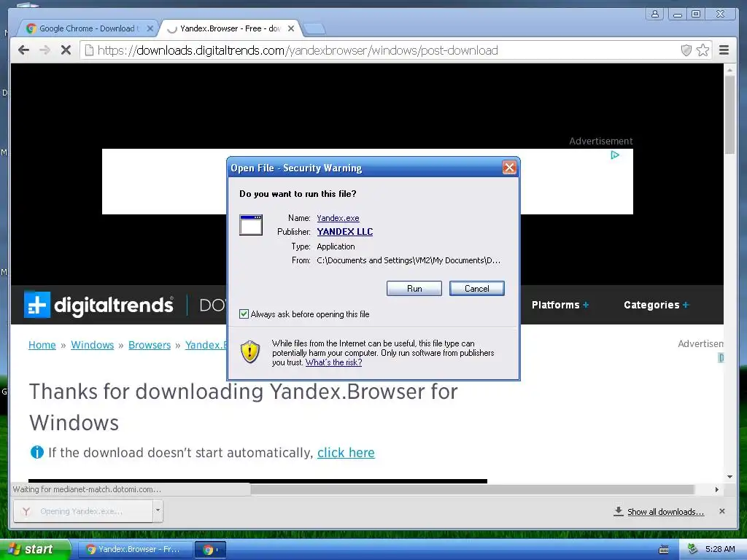Screen dimensions: 747x560
Task: Close the downloads bar
Action: click(721, 511)
